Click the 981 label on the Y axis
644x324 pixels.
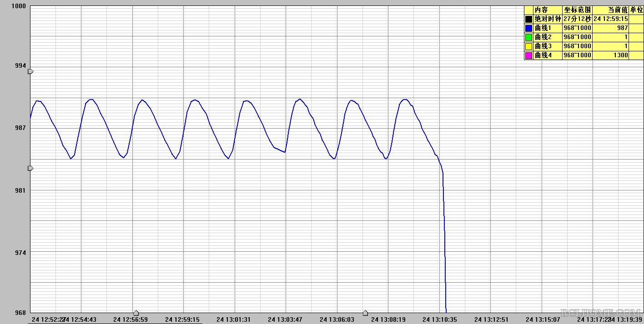tap(20, 190)
